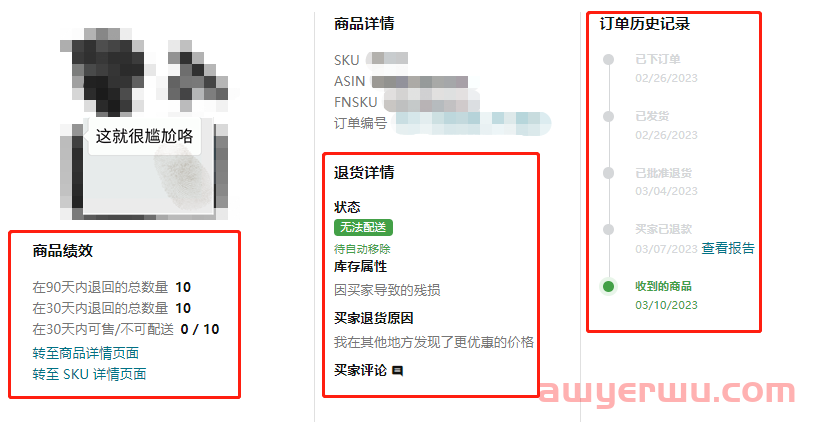The height and width of the screenshot is (422, 814).
Task: Select the 订单历史记录 heading
Action: (645, 24)
